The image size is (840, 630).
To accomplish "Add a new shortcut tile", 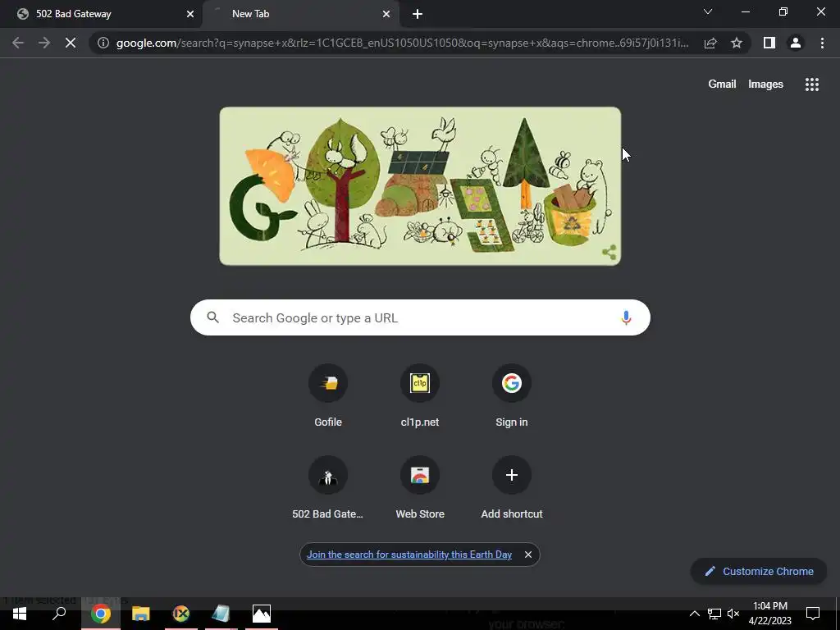I will [x=512, y=488].
